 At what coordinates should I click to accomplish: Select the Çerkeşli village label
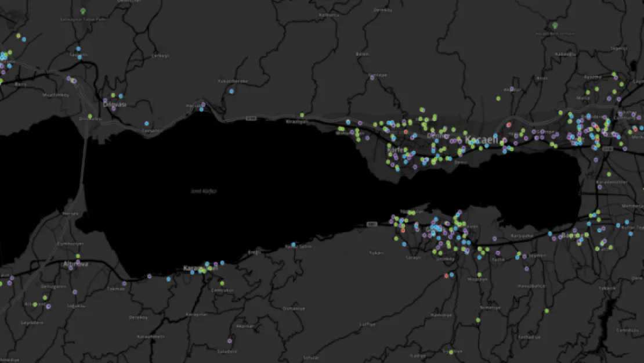tap(160, 56)
